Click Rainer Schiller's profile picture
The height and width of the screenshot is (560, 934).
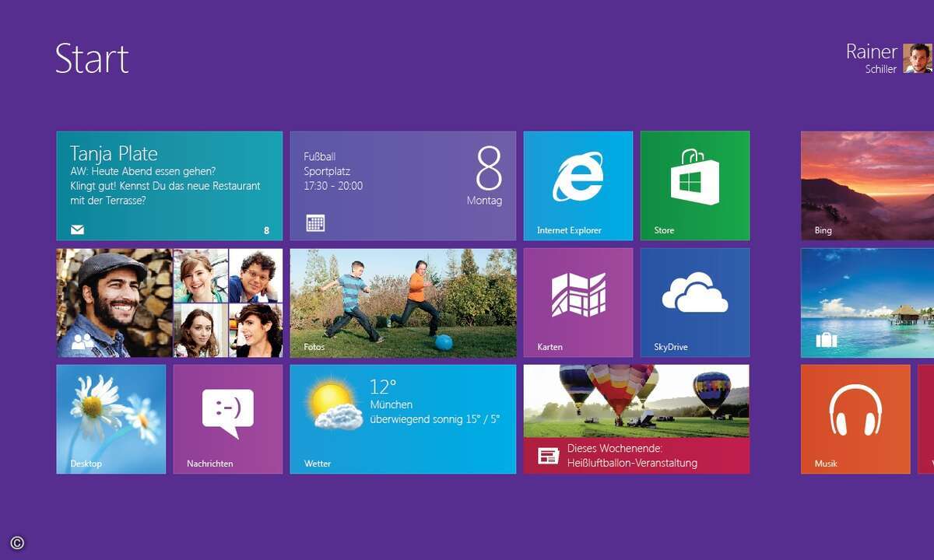tap(918, 58)
